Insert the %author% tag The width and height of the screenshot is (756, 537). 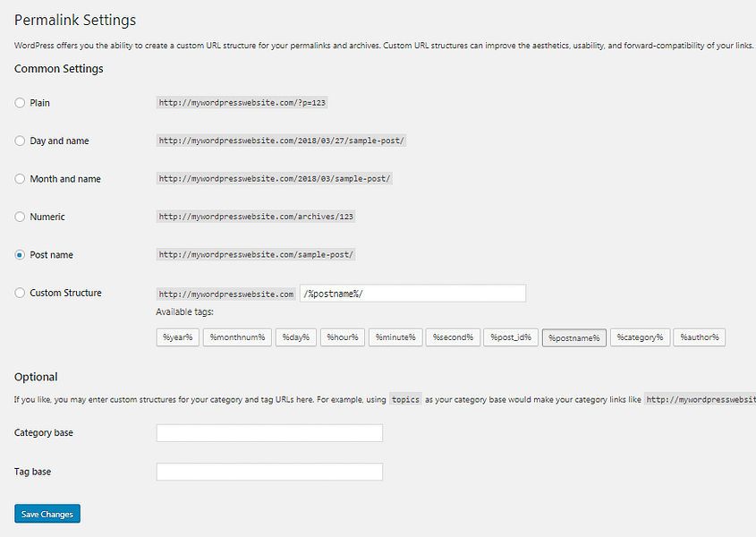click(x=699, y=337)
